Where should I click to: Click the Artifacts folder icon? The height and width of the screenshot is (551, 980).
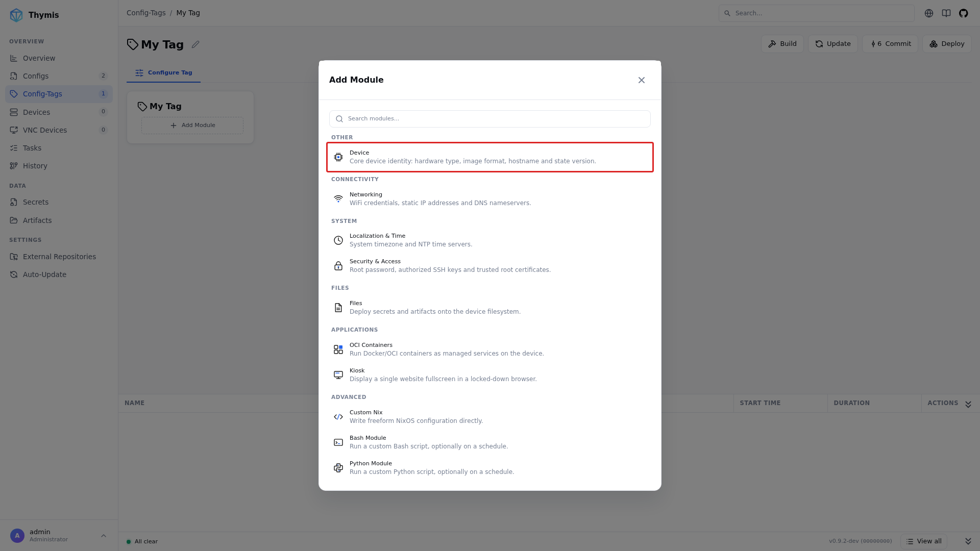pyautogui.click(x=14, y=220)
